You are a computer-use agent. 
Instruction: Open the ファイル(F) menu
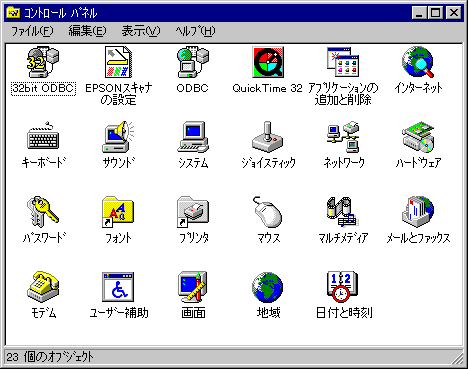(x=32, y=31)
